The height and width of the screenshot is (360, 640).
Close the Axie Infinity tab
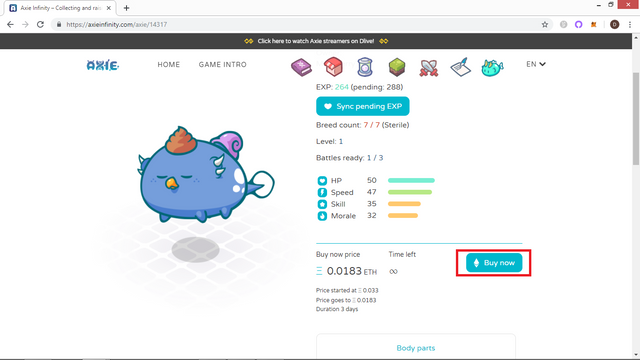[x=109, y=8]
